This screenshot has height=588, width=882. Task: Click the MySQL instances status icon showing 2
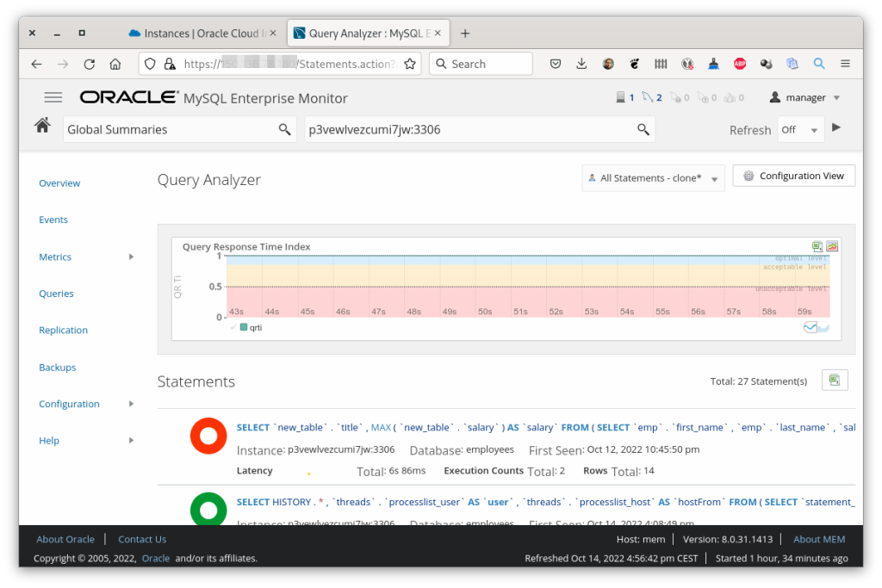[x=648, y=97]
